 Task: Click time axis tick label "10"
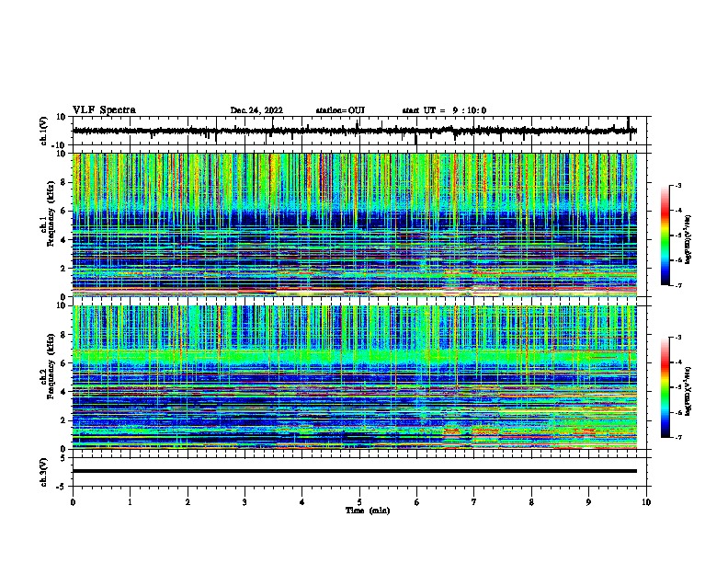coord(646,502)
